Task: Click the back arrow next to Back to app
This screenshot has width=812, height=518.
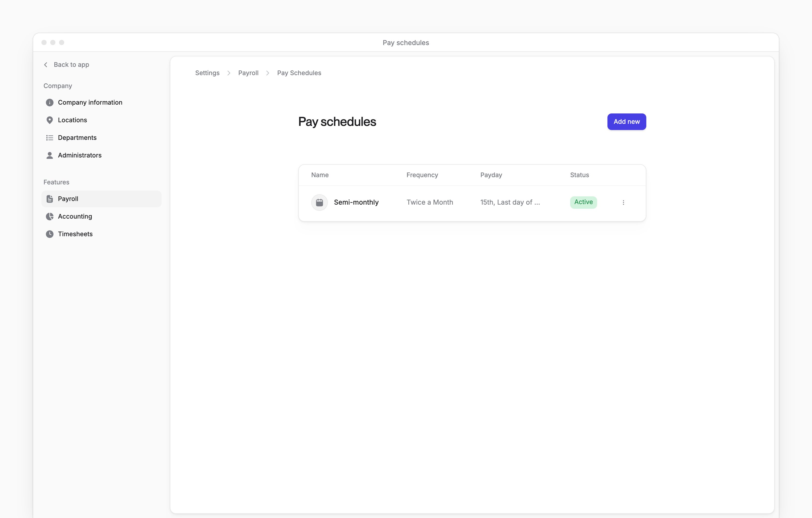Action: coord(46,64)
